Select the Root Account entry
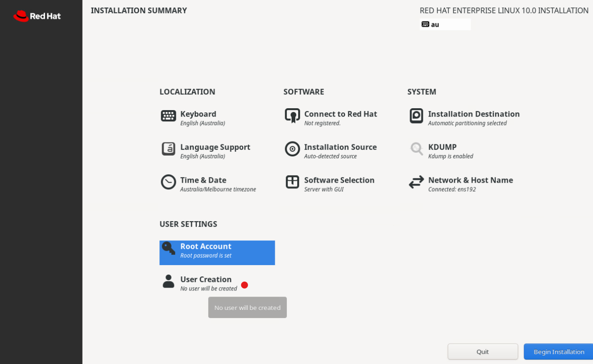The height and width of the screenshot is (364, 593). 217,253
